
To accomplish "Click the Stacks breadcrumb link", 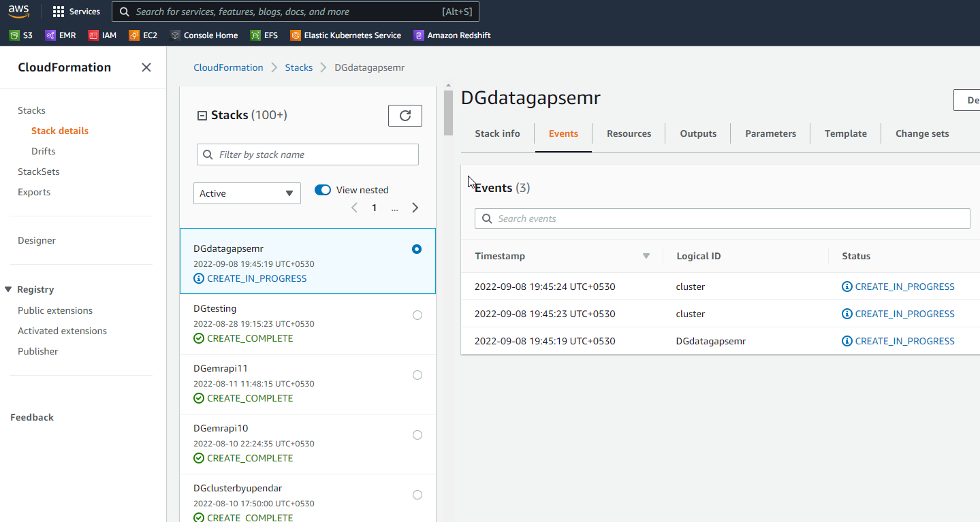I will point(299,67).
